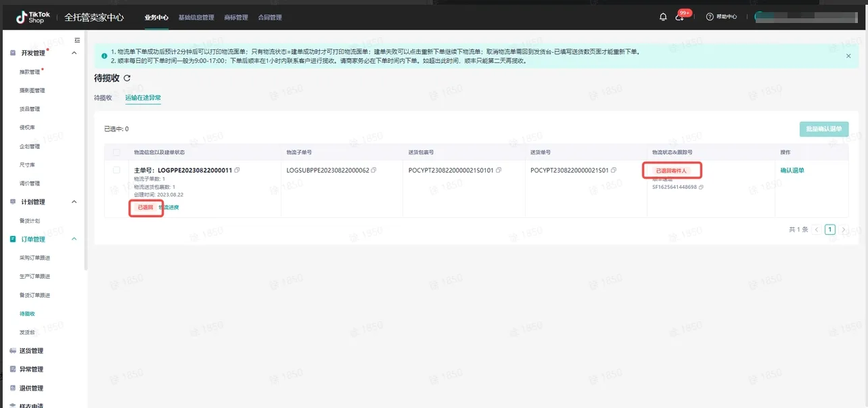Open 采购订单跟进 in sidebar
868x408 pixels.
point(35,258)
